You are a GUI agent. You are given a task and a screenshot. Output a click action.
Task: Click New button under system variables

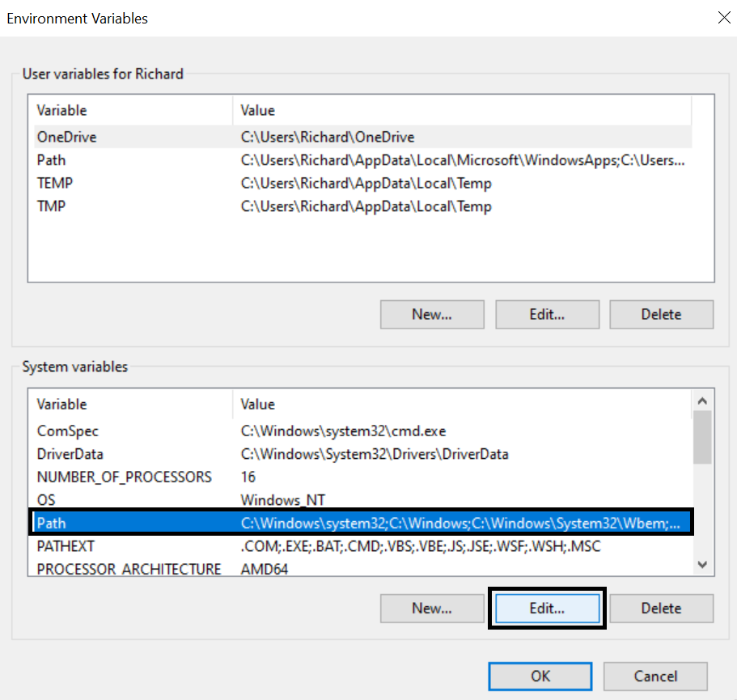click(x=431, y=609)
